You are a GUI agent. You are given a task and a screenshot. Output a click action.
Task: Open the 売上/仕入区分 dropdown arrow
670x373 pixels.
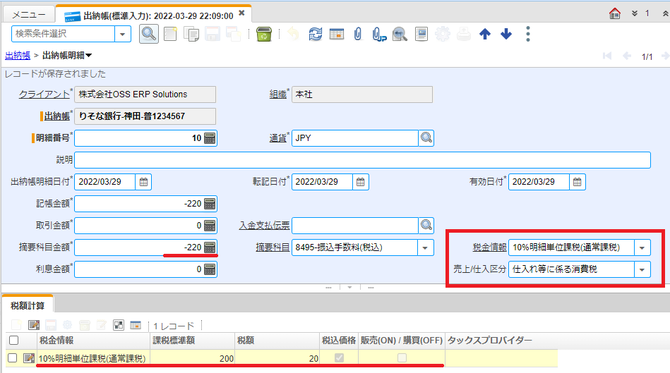[642, 270]
